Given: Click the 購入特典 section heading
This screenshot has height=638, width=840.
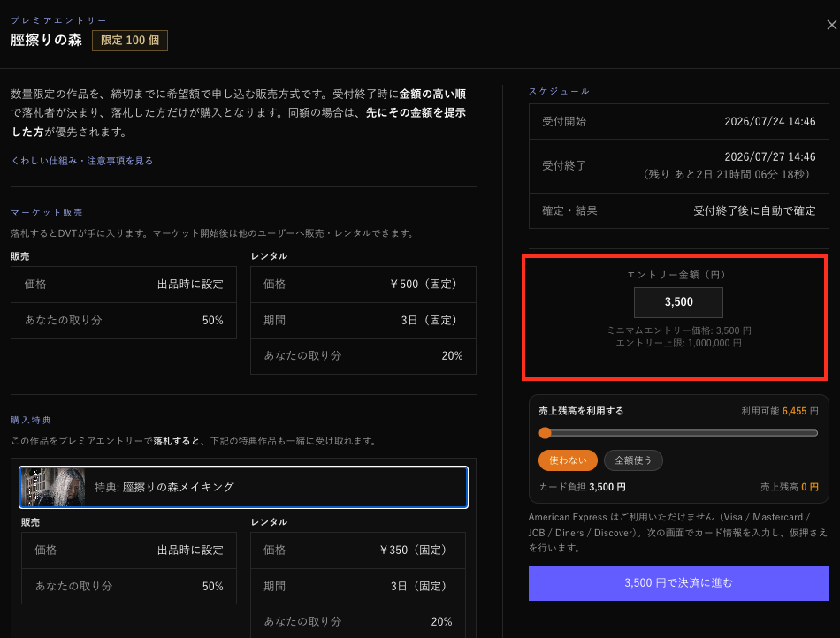Looking at the screenshot, I should point(31,420).
